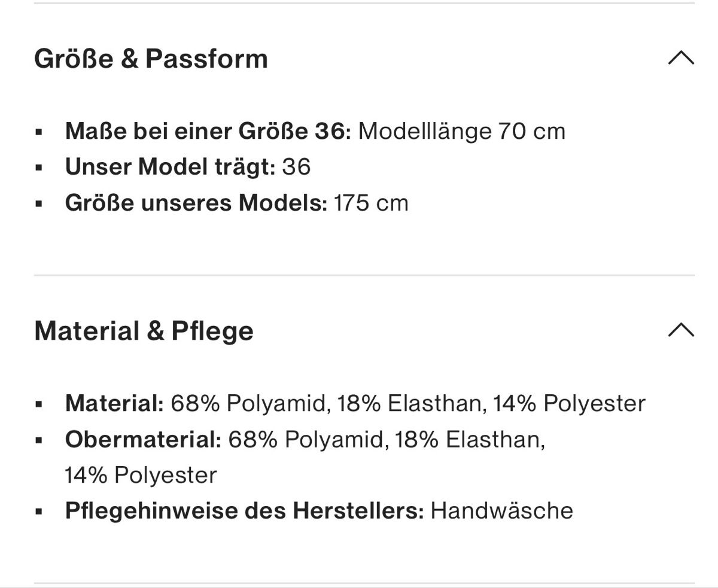Click the Material & Pflege heading

144,331
